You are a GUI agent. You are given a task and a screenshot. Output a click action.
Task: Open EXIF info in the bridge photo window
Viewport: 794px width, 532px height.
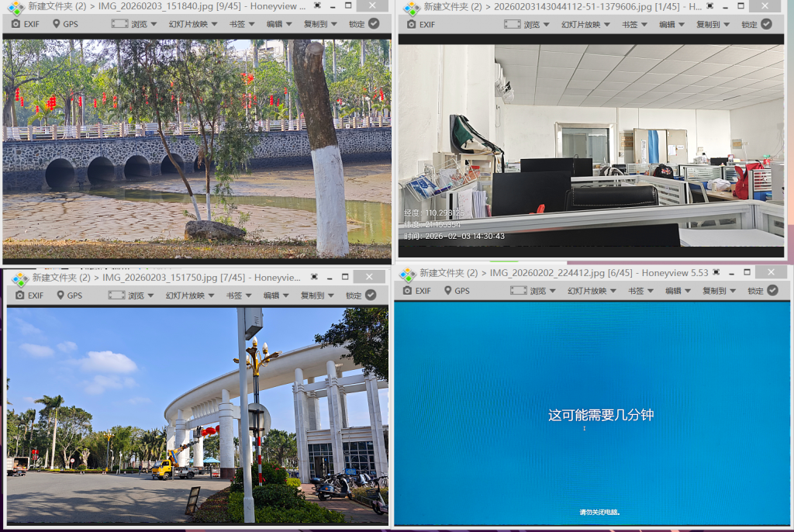pyautogui.click(x=28, y=24)
